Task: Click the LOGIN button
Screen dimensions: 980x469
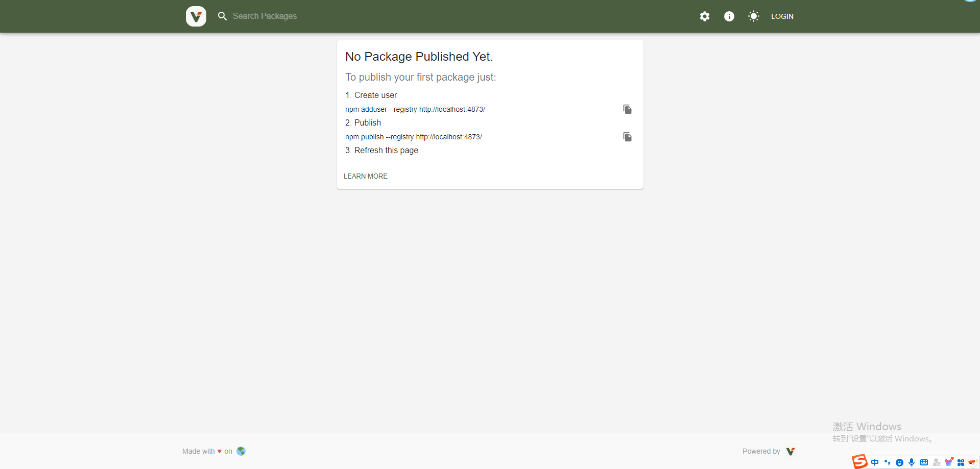Action: pyautogui.click(x=782, y=16)
